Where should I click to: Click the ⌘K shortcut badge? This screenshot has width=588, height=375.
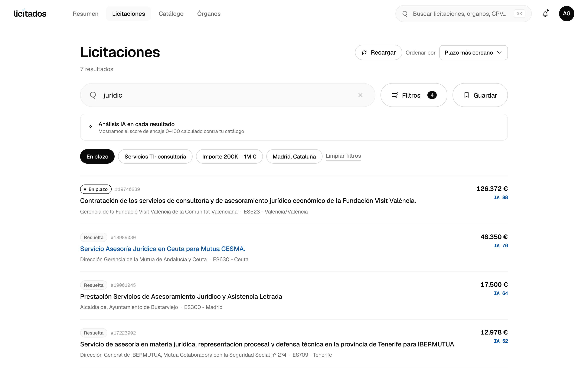pos(519,14)
